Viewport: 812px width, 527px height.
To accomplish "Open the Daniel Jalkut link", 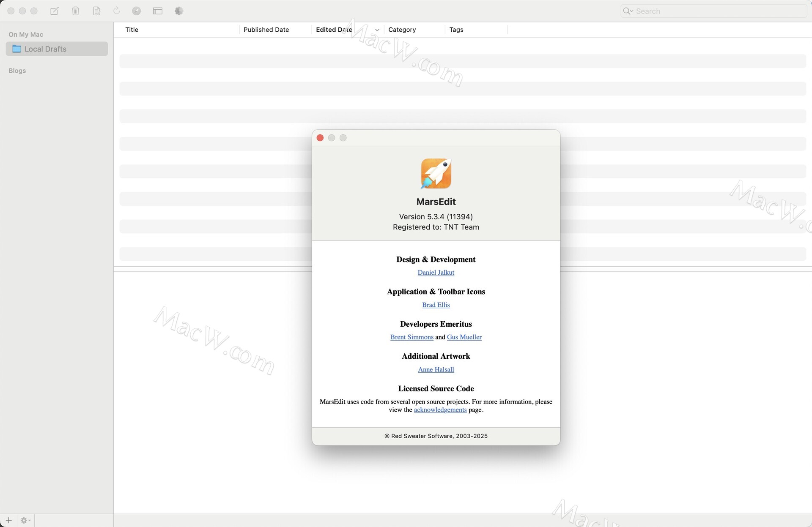I will [436, 273].
